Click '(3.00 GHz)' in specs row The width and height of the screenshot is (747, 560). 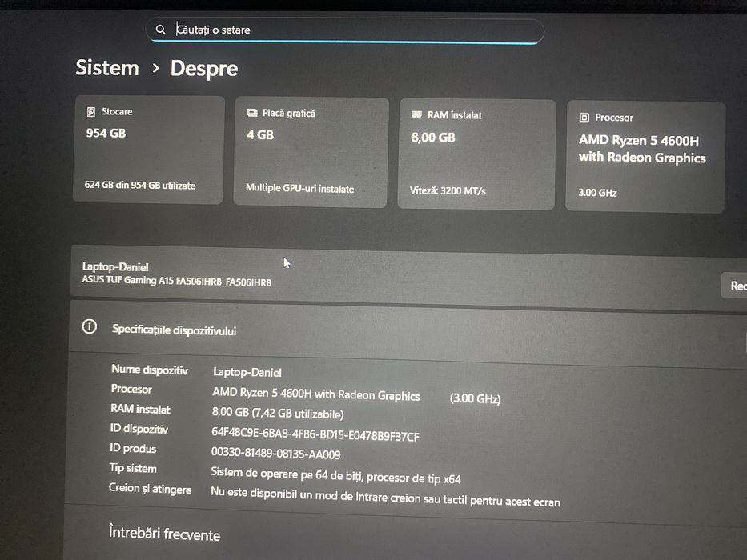click(x=475, y=398)
